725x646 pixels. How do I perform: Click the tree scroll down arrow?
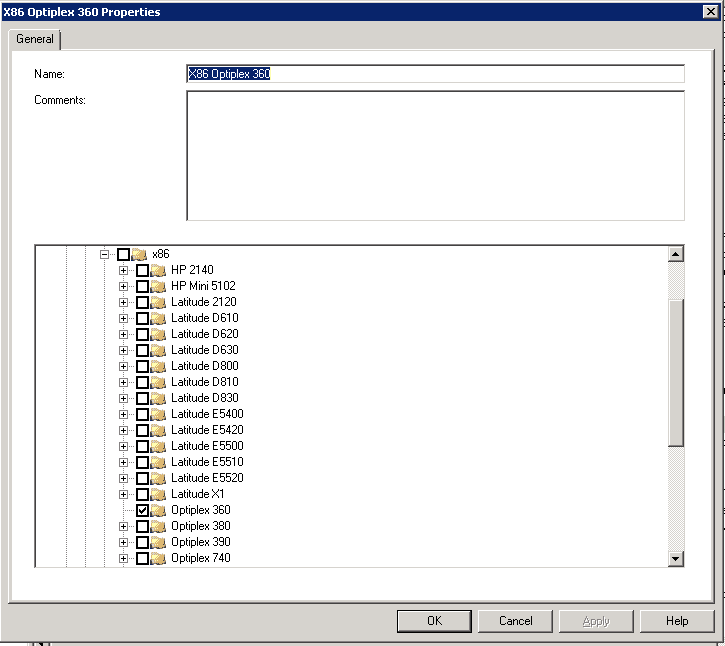[676, 559]
